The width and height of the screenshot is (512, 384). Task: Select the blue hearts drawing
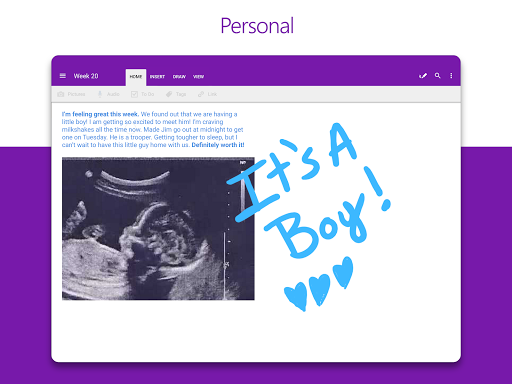[x=318, y=283]
